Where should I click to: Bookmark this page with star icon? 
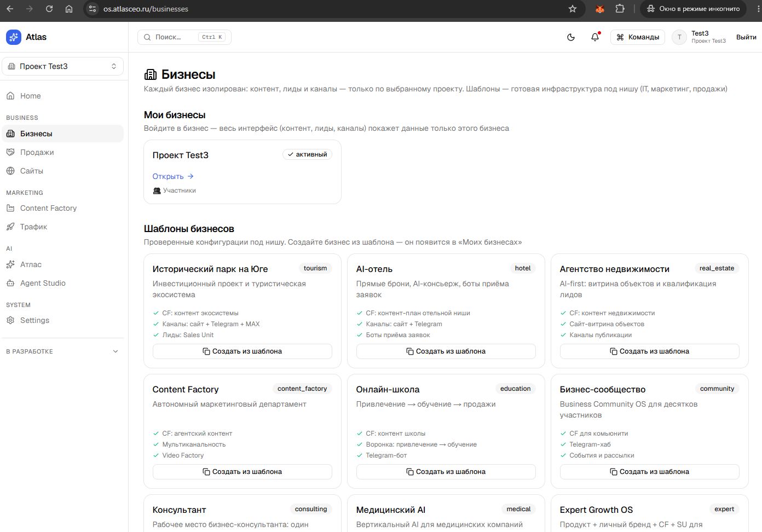tap(573, 9)
